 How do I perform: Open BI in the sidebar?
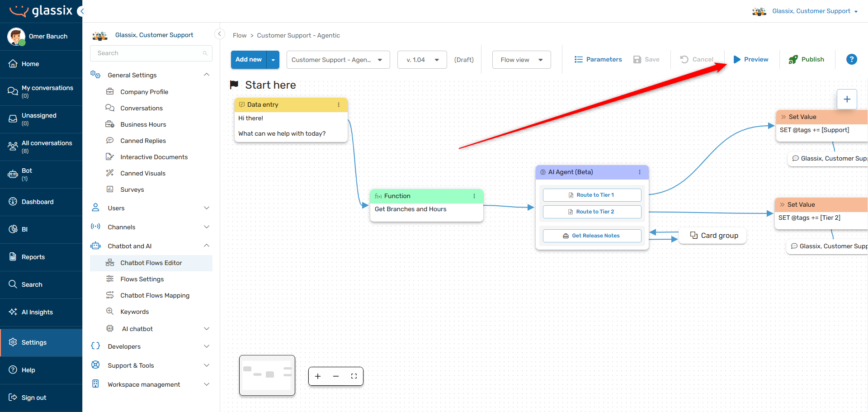click(41, 229)
